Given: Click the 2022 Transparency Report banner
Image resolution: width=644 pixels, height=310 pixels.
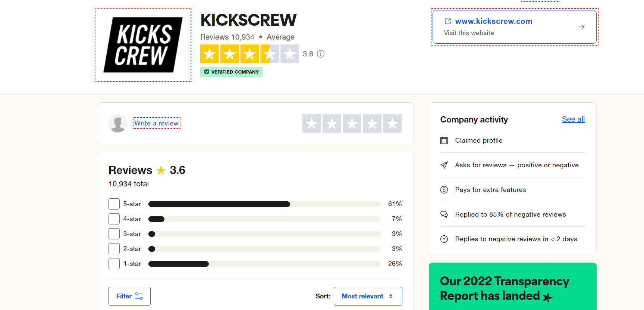Looking at the screenshot, I should tap(512, 288).
